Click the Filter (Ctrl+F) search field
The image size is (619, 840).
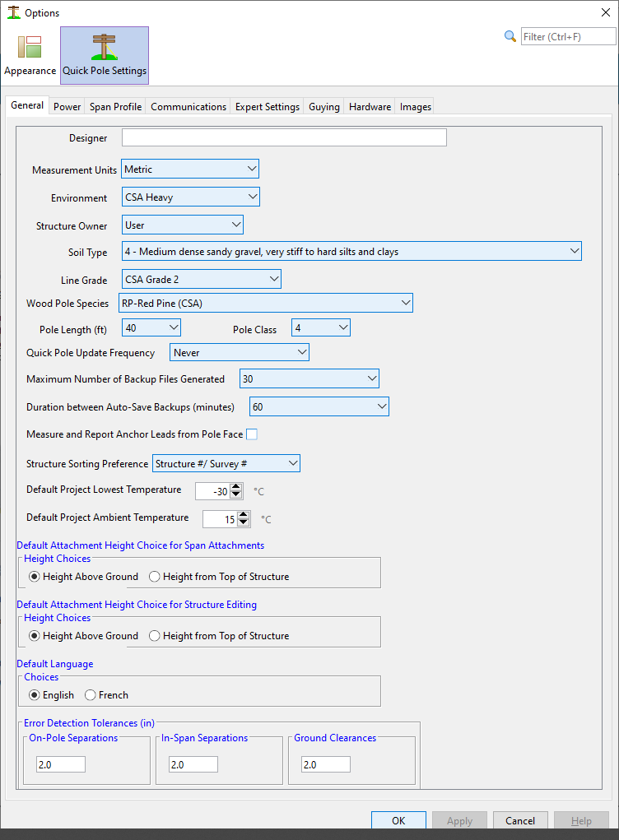pyautogui.click(x=568, y=36)
